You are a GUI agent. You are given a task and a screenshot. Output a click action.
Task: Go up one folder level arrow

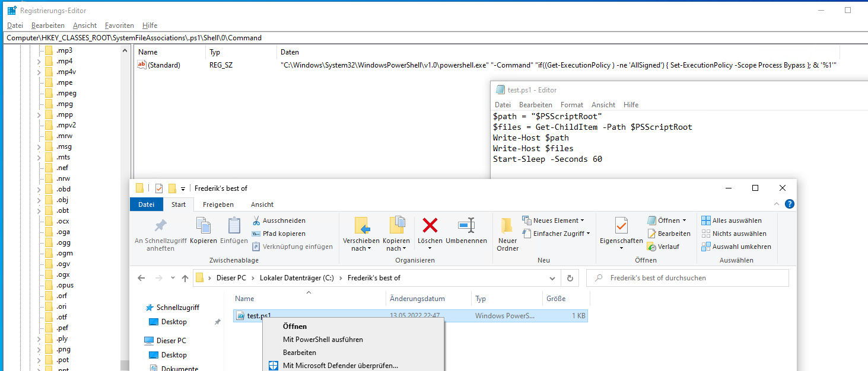coord(185,277)
